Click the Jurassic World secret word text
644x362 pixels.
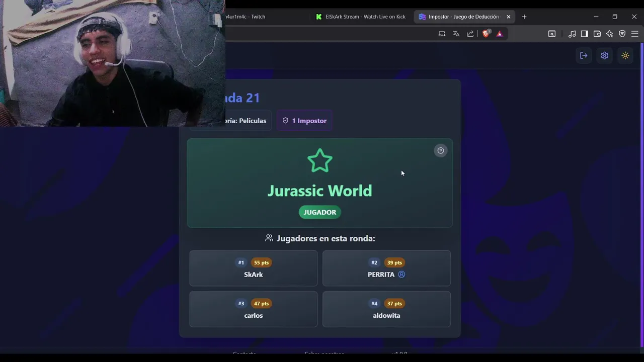coord(320,191)
